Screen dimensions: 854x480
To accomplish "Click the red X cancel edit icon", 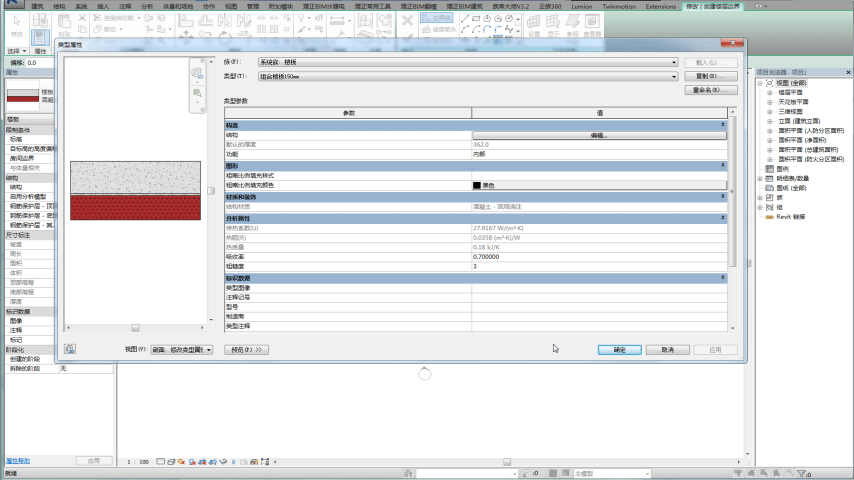I will point(407,21).
